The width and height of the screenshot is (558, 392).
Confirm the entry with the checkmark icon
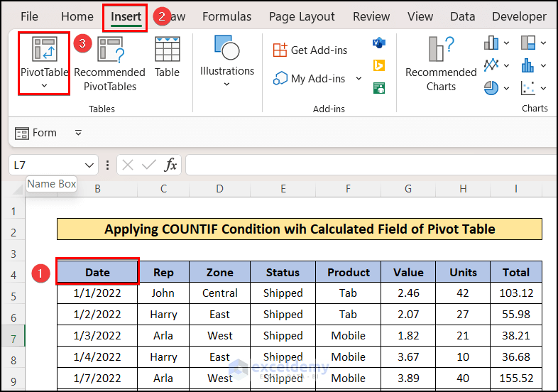pyautogui.click(x=149, y=165)
